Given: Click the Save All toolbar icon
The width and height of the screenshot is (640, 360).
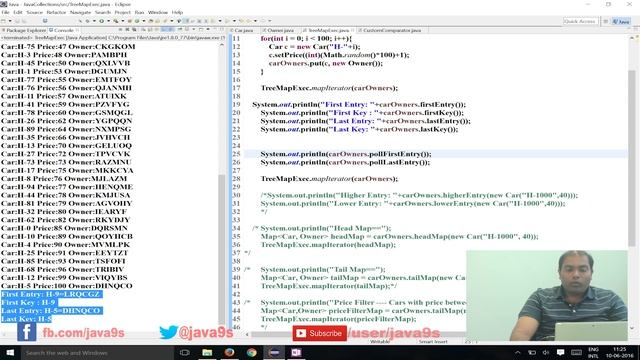Looking at the screenshot, I should pyautogui.click(x=24, y=21).
